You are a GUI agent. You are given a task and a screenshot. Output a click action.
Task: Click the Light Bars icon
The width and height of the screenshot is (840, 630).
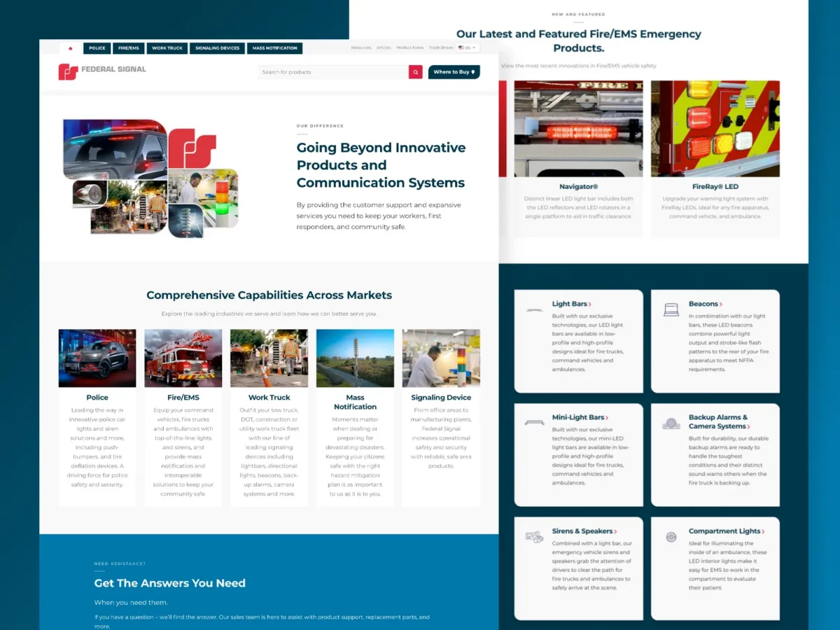coord(534,309)
